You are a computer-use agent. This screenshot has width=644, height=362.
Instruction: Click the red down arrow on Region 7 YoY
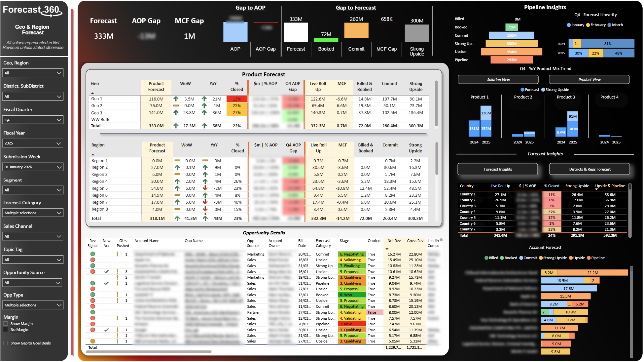point(205,202)
